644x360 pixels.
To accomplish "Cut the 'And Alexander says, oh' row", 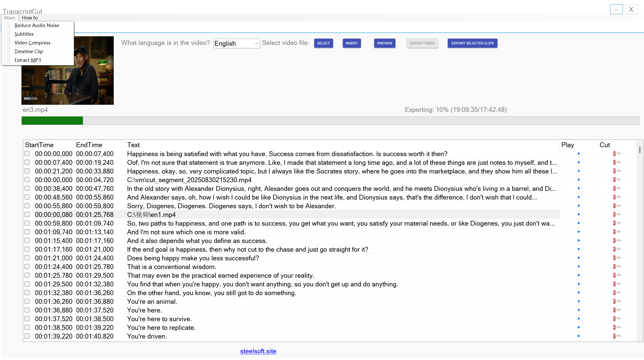I will pos(617,197).
